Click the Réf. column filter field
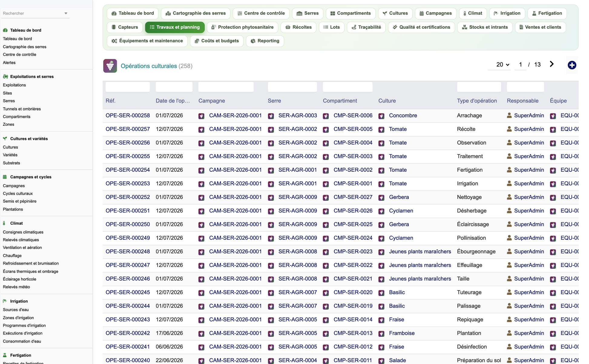 (128, 87)
